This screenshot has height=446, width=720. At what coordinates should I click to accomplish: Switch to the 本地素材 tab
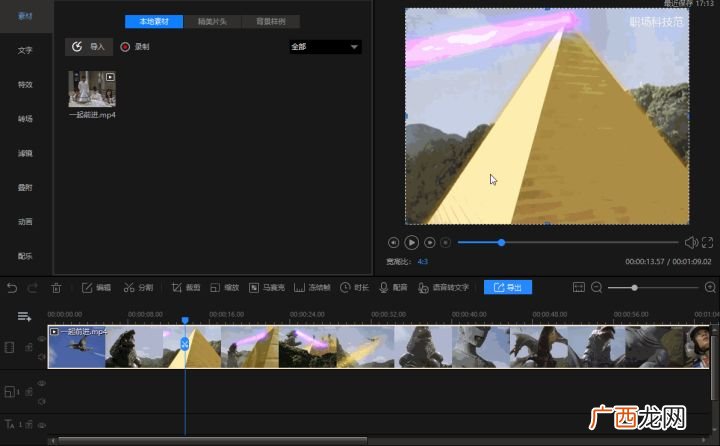[x=154, y=22]
